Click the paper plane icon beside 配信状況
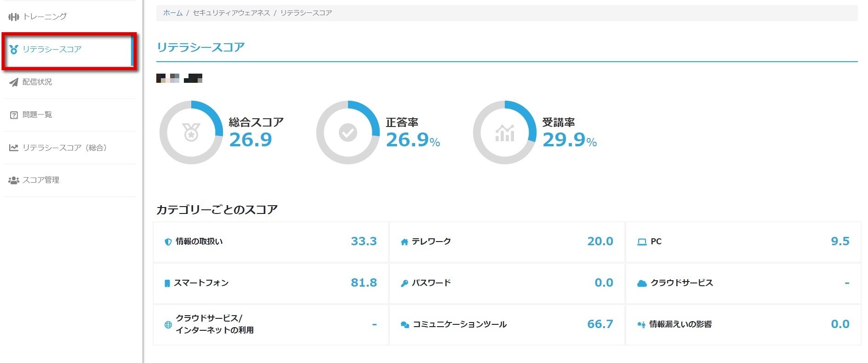The width and height of the screenshot is (868, 363). [14, 82]
